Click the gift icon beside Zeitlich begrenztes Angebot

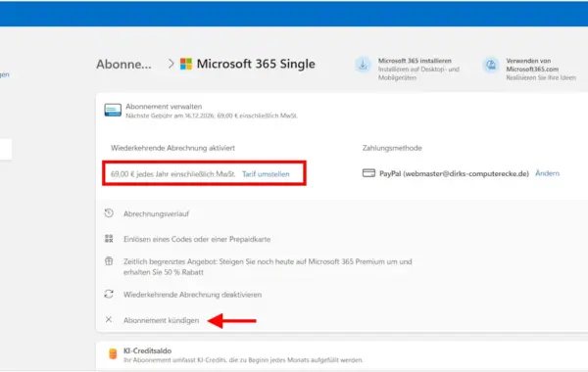(x=109, y=260)
